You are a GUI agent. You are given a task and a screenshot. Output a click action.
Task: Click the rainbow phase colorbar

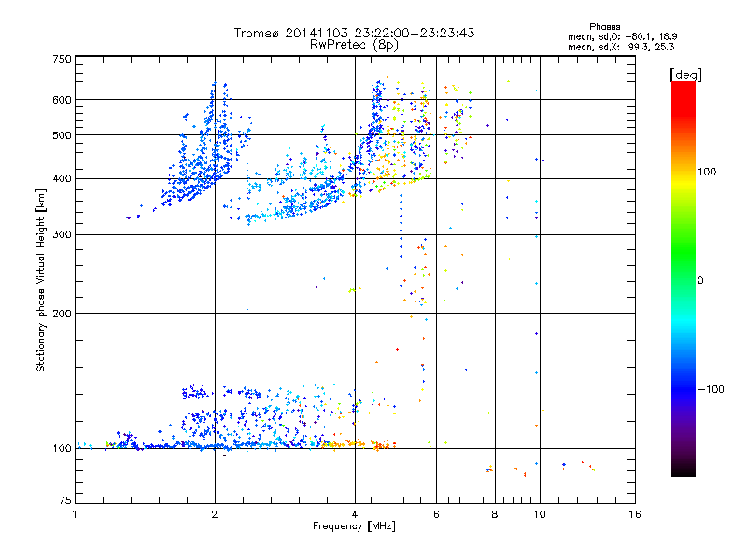684,278
